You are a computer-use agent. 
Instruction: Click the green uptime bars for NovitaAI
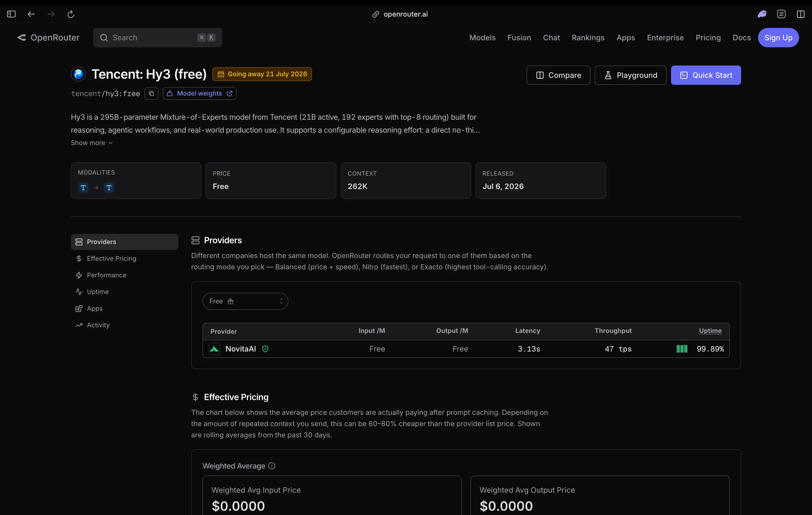tap(682, 349)
